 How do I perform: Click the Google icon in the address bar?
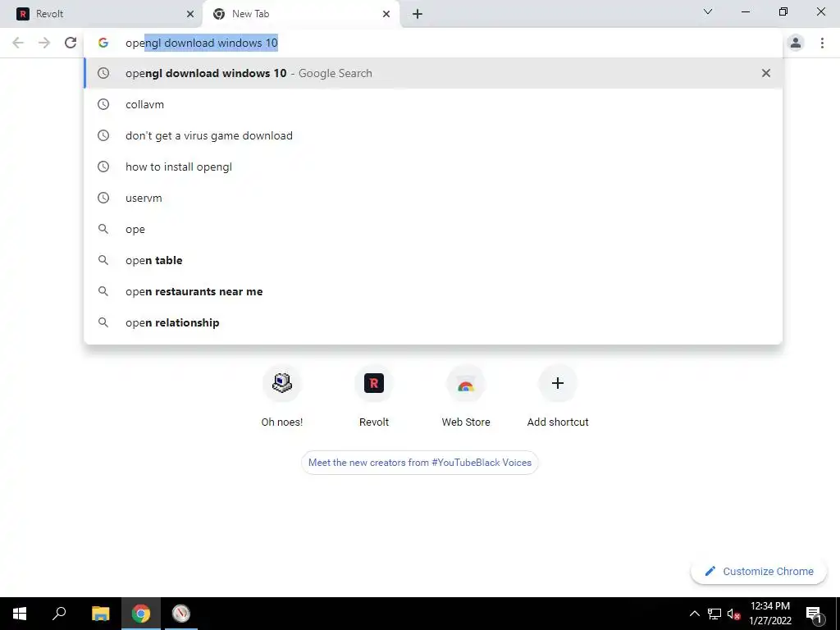tap(103, 43)
